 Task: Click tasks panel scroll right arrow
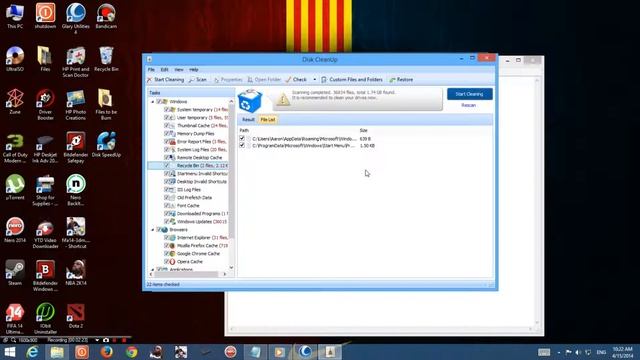pyautogui.click(x=225, y=274)
